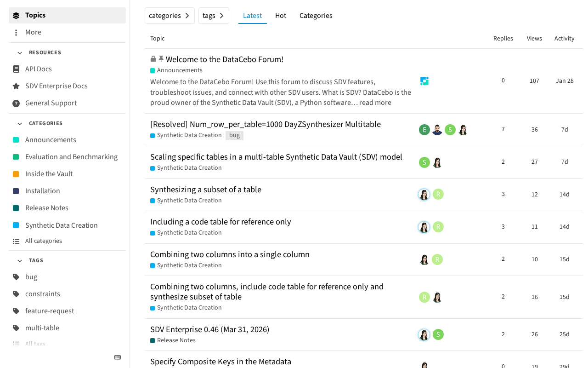Click the keyboard shortcuts icon

click(118, 357)
